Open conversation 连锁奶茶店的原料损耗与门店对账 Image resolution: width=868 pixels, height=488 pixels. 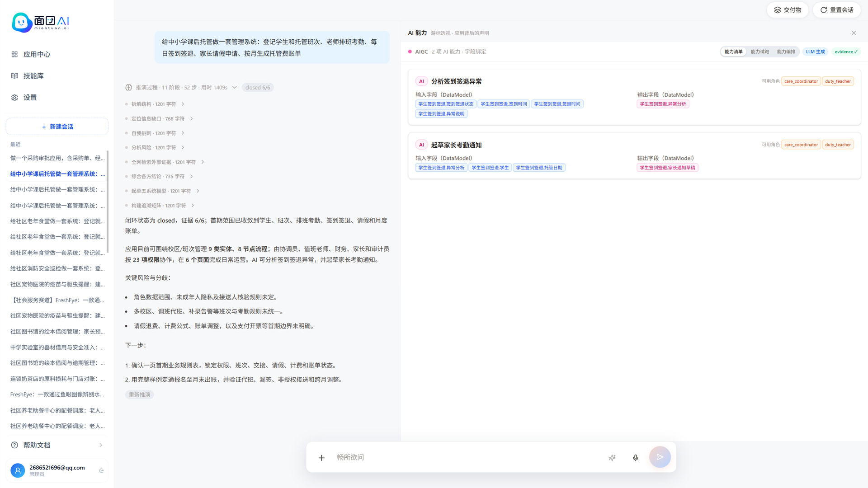[x=57, y=379]
